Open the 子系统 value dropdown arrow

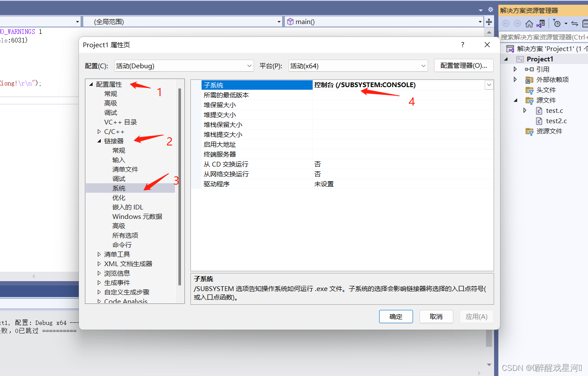point(488,85)
